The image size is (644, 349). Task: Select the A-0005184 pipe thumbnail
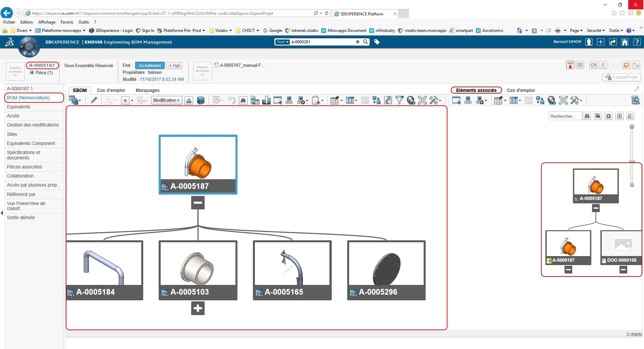[x=105, y=270]
